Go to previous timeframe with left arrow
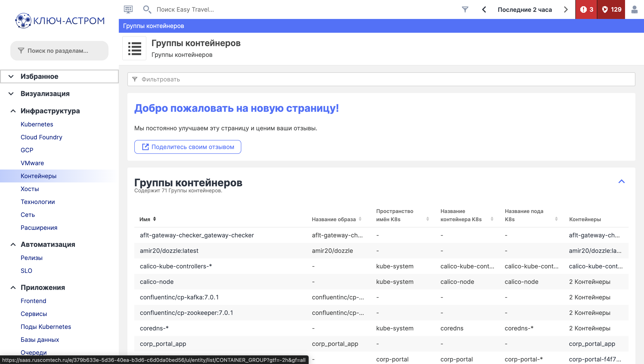The image size is (644, 364). point(484,9)
